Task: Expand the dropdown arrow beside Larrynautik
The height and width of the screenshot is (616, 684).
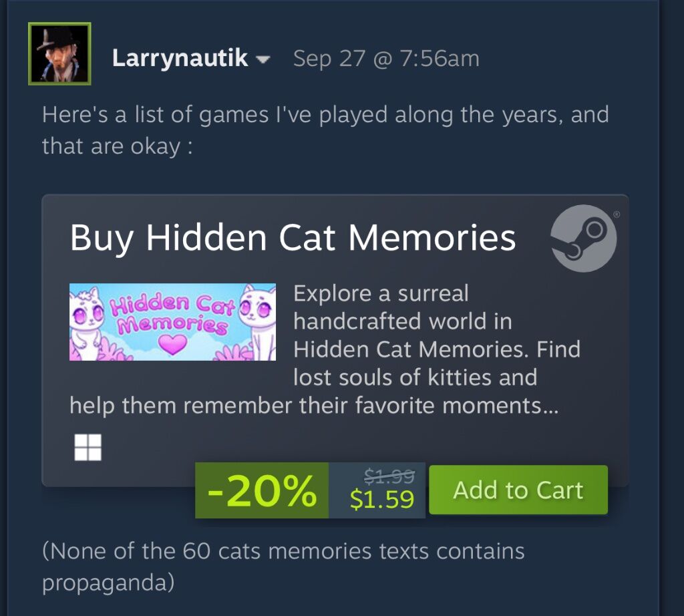Action: coord(263,59)
